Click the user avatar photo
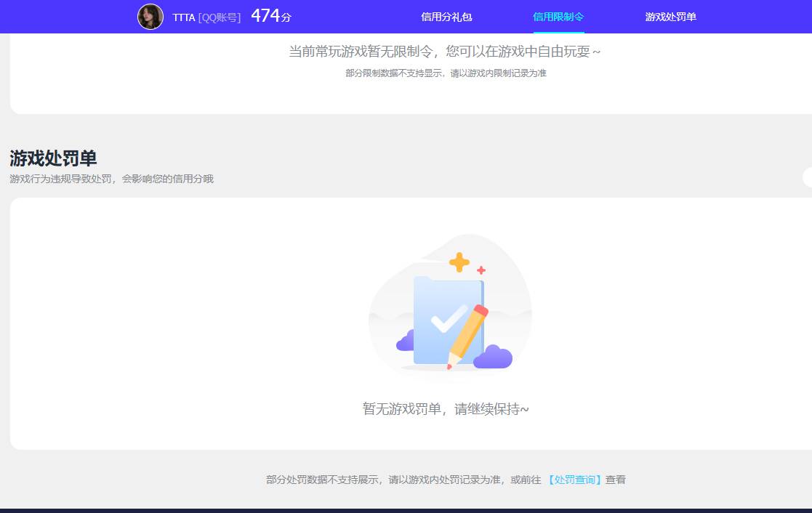 (150, 17)
